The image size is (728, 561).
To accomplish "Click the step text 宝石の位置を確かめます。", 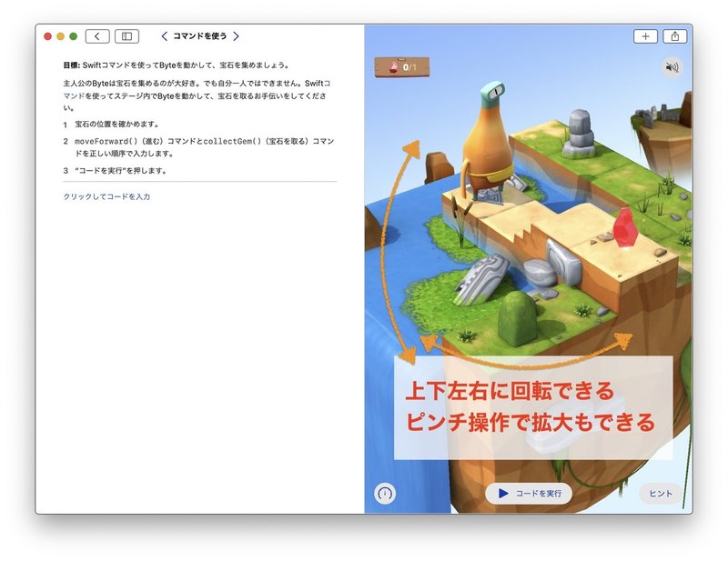I will [x=117, y=125].
